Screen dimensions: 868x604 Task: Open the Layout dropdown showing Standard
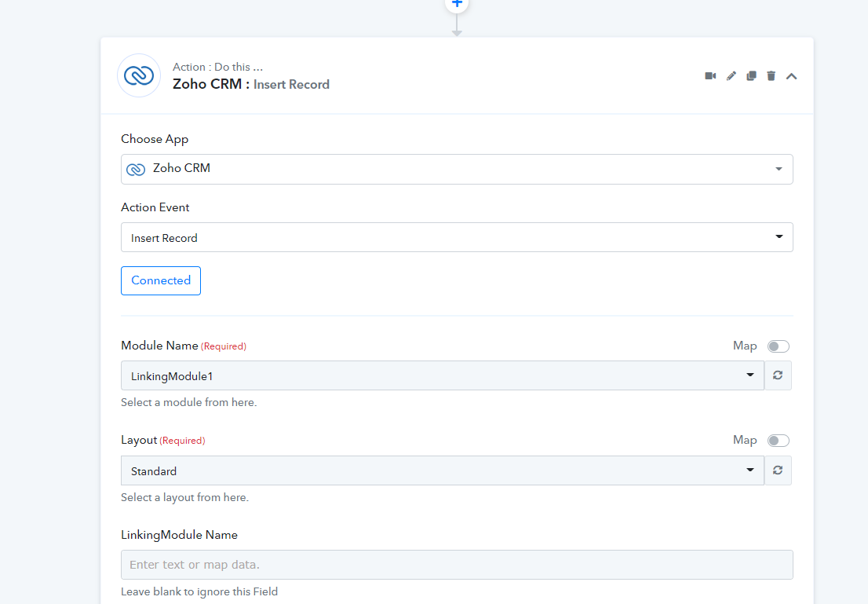coord(443,470)
